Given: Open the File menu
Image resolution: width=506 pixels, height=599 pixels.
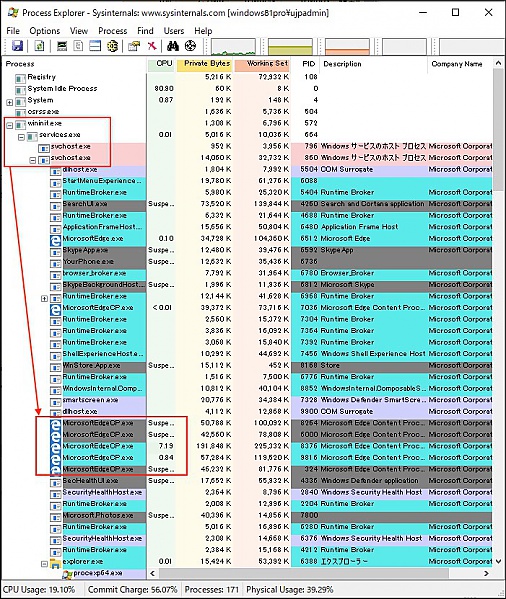Looking at the screenshot, I should (x=13, y=31).
